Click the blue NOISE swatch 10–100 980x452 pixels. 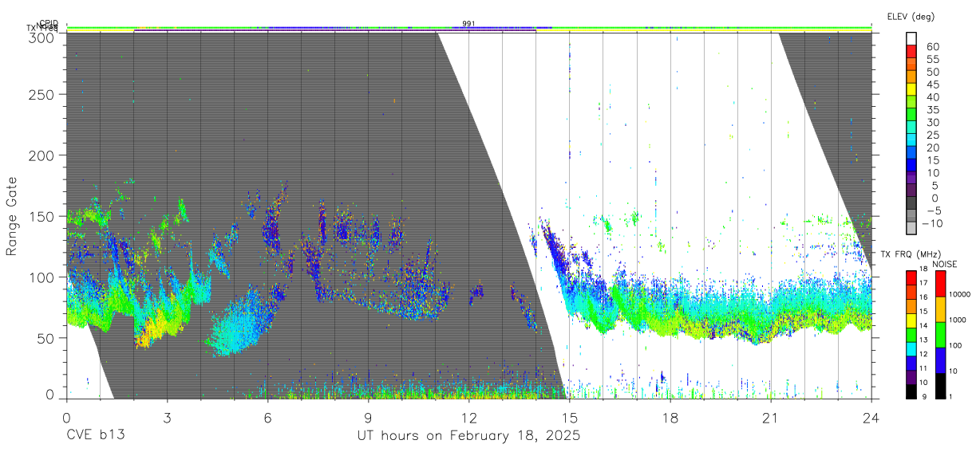940,360
